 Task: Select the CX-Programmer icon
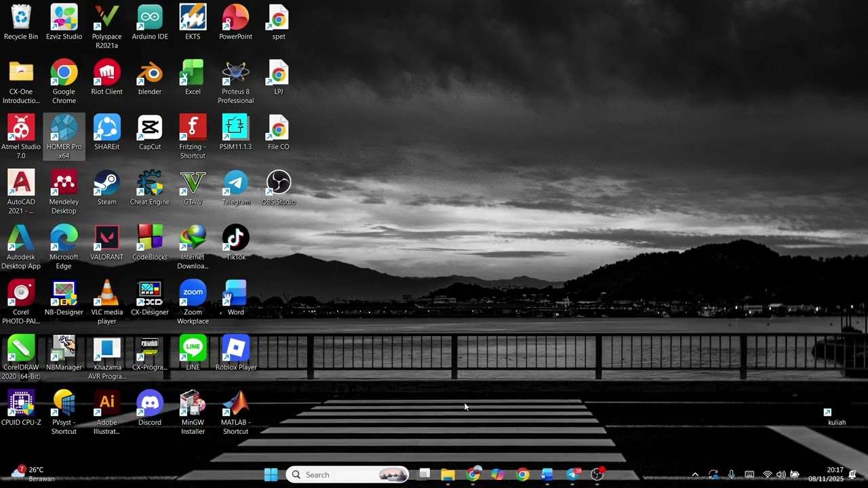150,353
